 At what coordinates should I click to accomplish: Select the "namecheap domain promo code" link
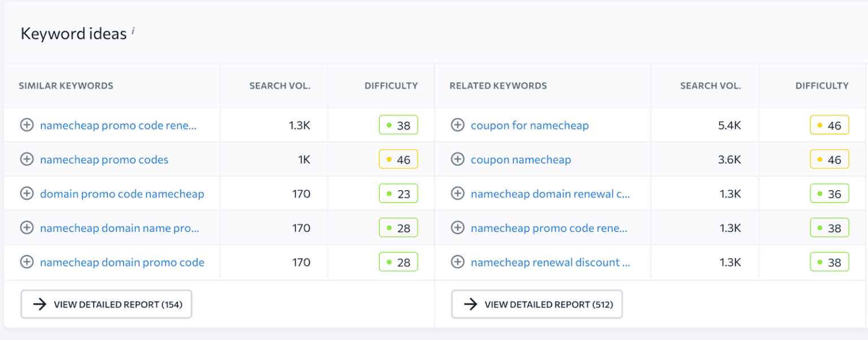(122, 262)
